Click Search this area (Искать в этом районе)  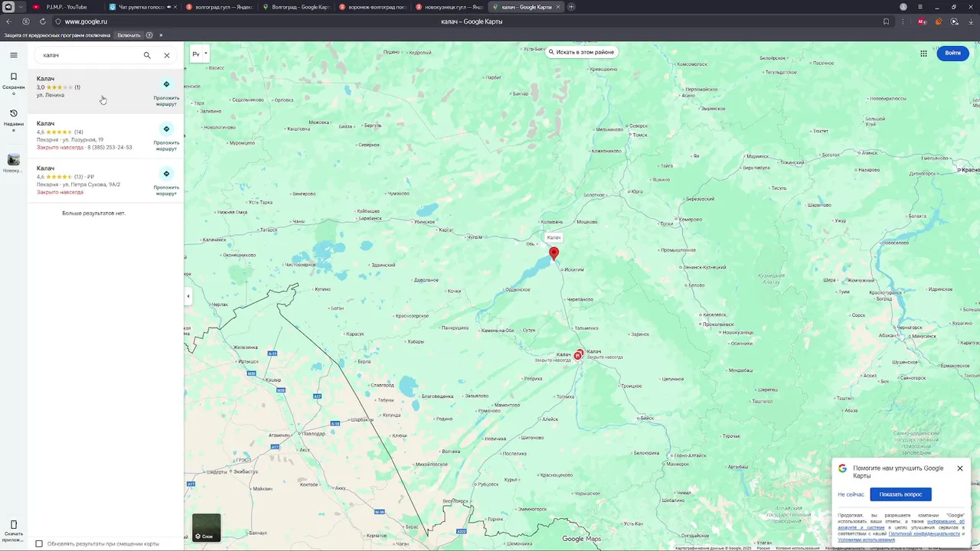pos(581,52)
